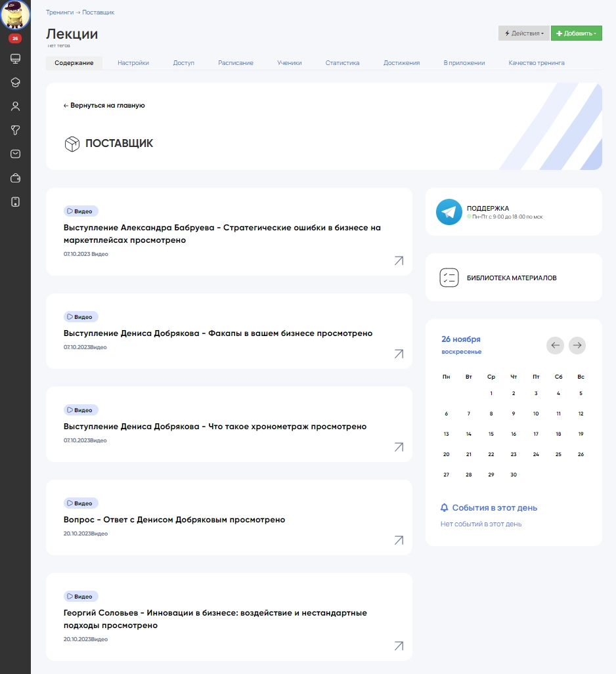Expand the Действия dropdown
Image resolution: width=616 pixels, height=674 pixels.
click(x=524, y=33)
